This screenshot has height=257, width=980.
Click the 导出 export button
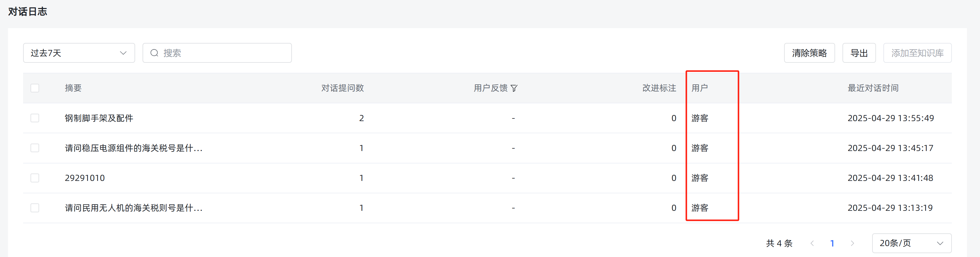click(859, 53)
